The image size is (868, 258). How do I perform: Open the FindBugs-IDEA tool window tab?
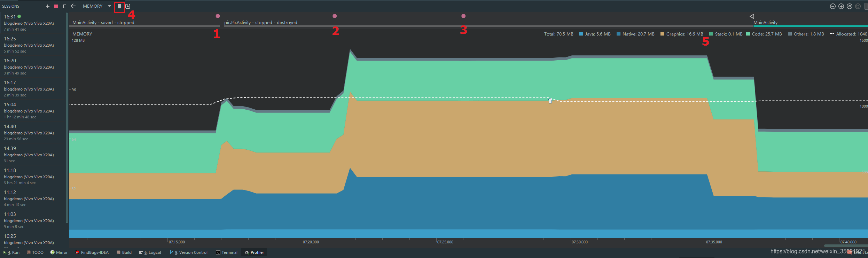coord(92,252)
